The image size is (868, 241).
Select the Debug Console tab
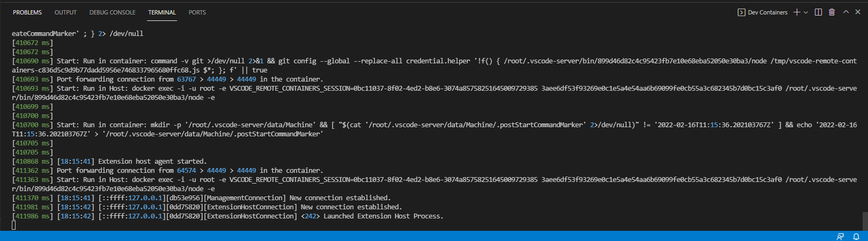112,12
